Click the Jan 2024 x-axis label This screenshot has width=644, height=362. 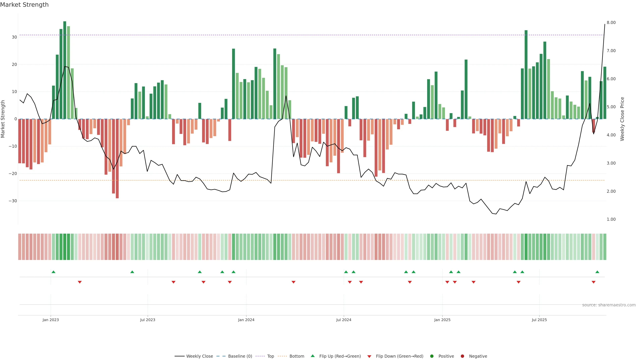[x=246, y=320]
